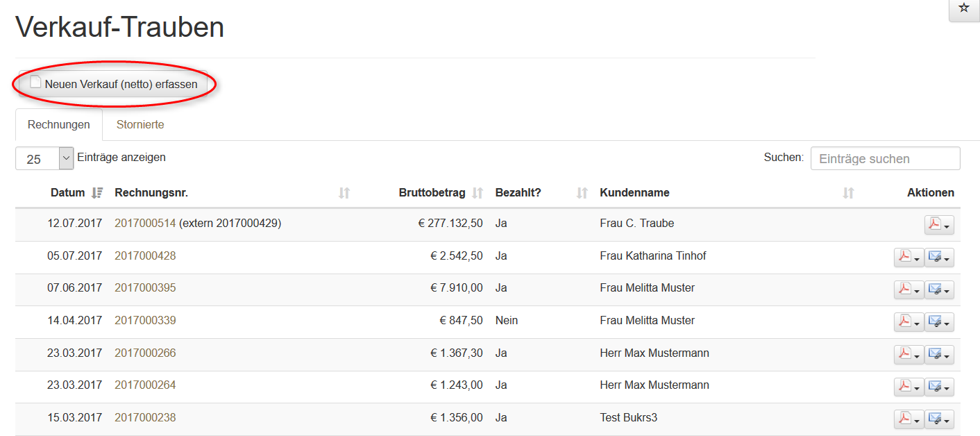
Task: Open PDF menu for invoice 2017000514
Action: click(939, 225)
